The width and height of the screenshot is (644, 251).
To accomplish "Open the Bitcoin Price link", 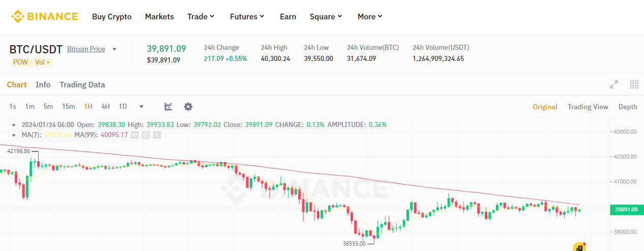I will click(x=86, y=49).
